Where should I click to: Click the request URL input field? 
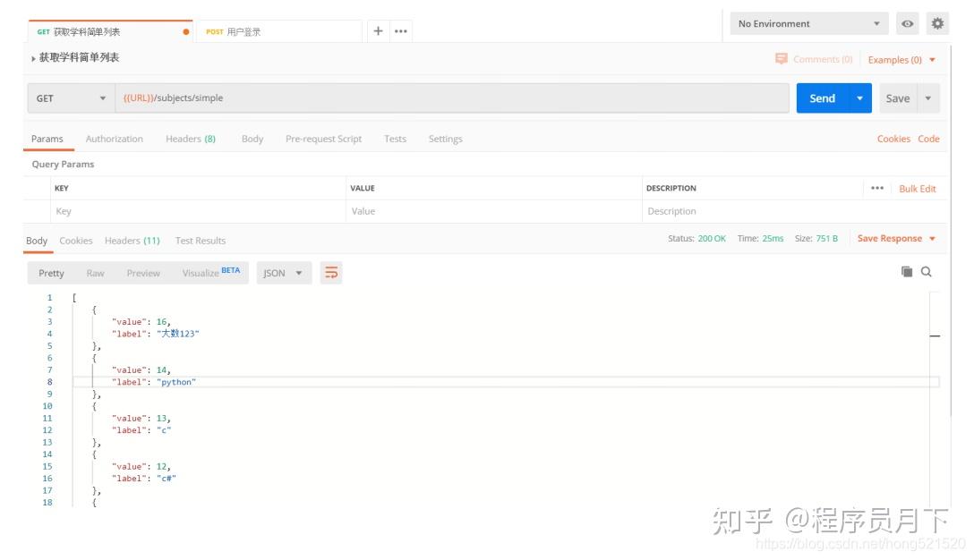[x=452, y=98]
